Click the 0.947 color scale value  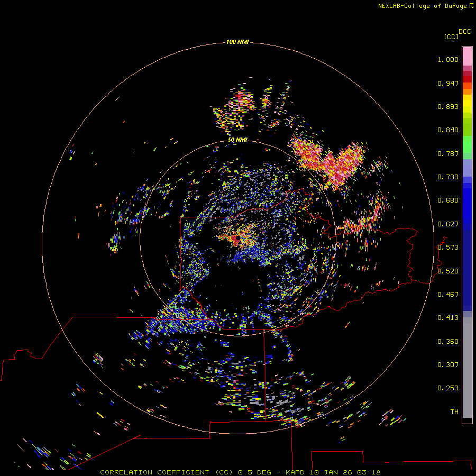(x=448, y=83)
